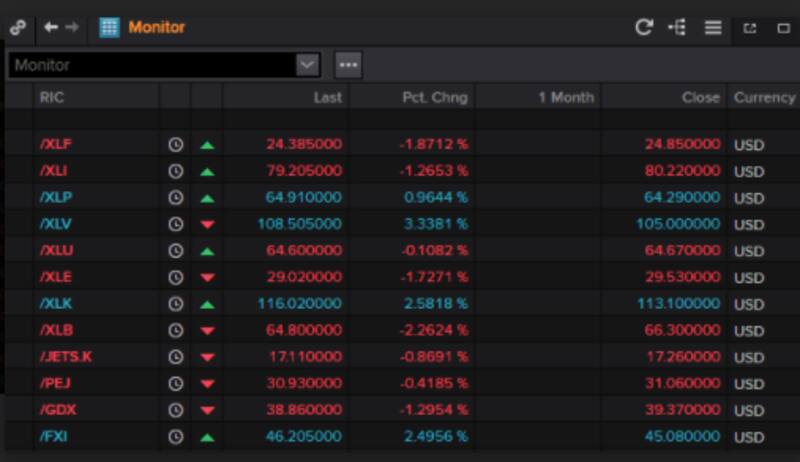800x462 pixels.
Task: Open the /JETS.K ticker
Action: coord(66,357)
